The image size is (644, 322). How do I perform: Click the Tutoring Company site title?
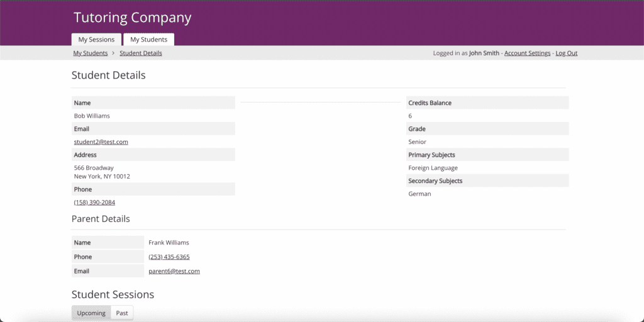point(132,18)
